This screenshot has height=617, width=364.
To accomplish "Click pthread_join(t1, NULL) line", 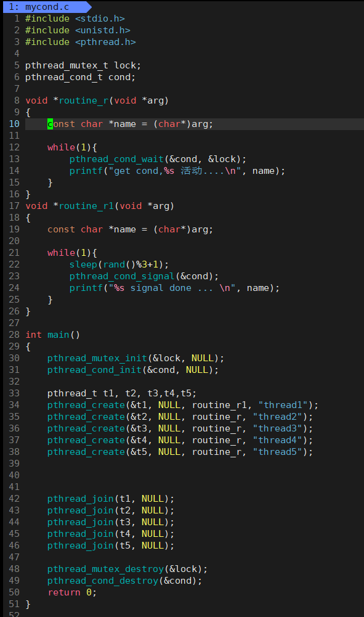I will click(111, 499).
